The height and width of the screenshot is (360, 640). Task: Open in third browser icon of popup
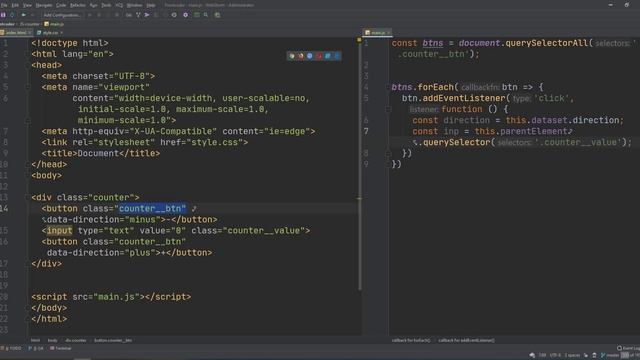pos(309,56)
